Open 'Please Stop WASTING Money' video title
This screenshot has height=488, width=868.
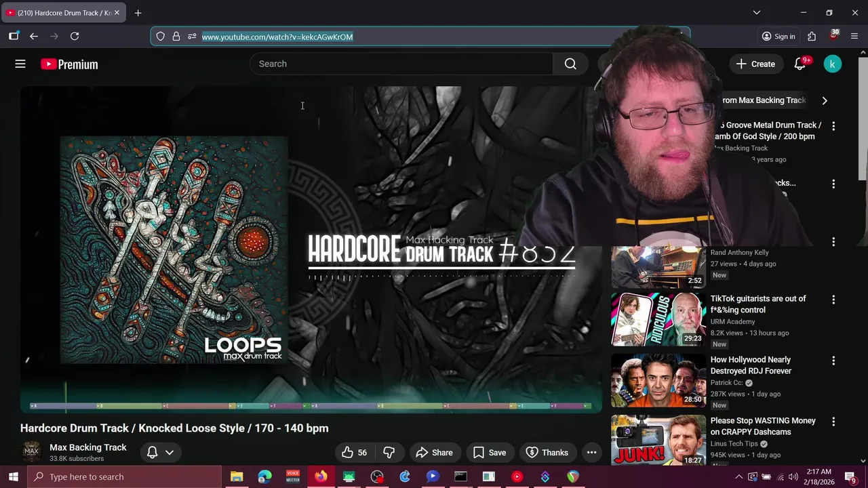[x=763, y=426]
